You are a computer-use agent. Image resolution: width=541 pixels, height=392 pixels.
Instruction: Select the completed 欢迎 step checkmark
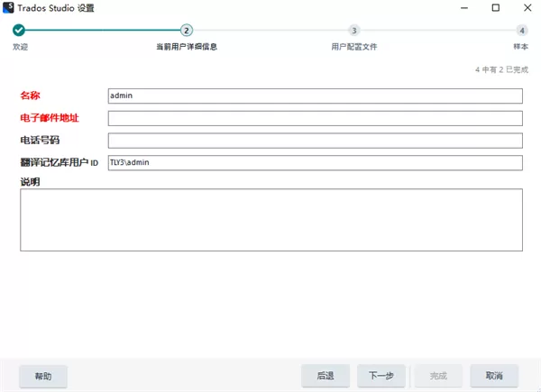click(x=19, y=31)
